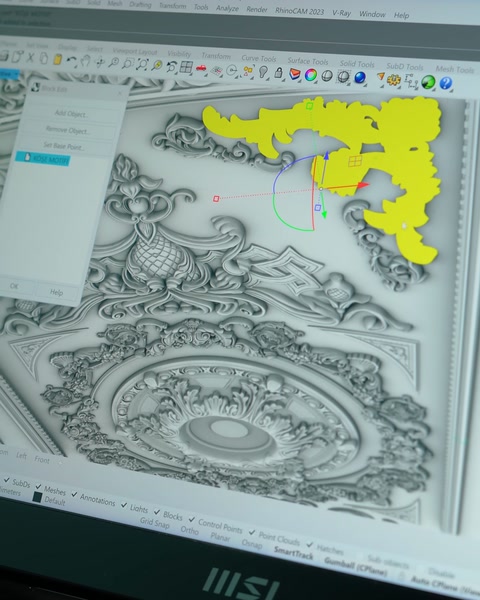Click the Shaded Viewport sphere icon

pos(327,76)
